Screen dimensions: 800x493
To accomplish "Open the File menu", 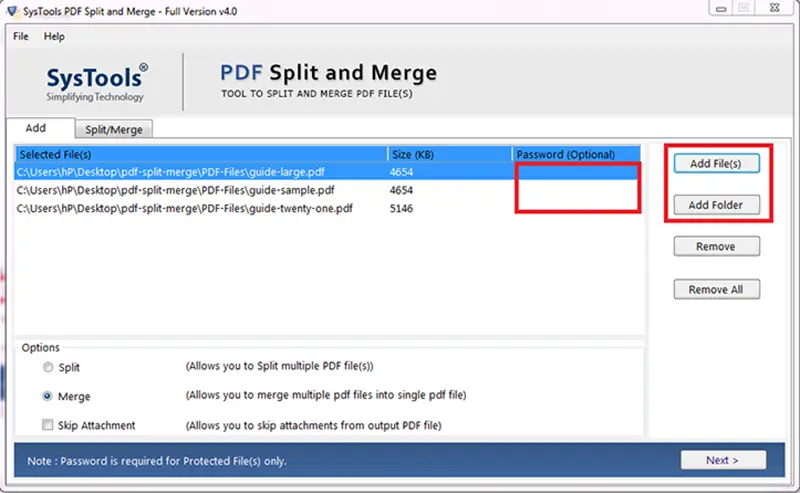I will click(21, 37).
